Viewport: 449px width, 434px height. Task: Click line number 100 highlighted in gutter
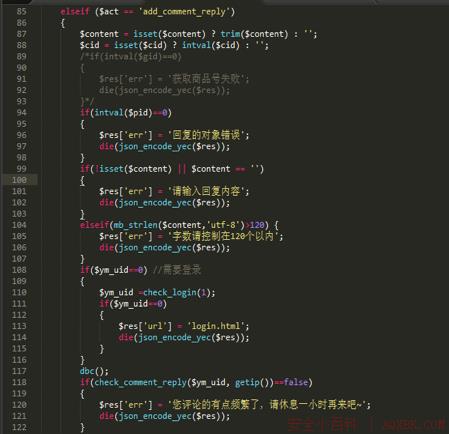[x=19, y=180]
